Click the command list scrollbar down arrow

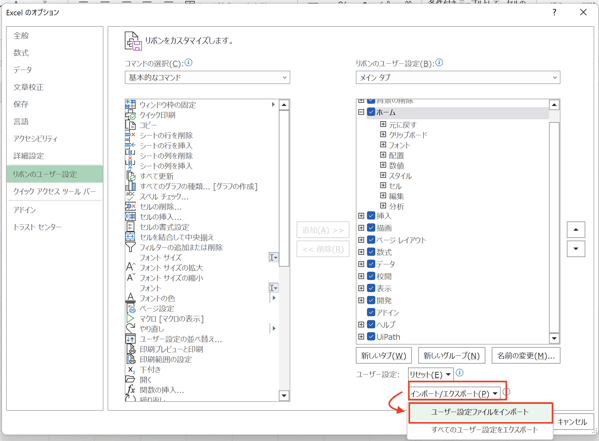click(x=284, y=396)
